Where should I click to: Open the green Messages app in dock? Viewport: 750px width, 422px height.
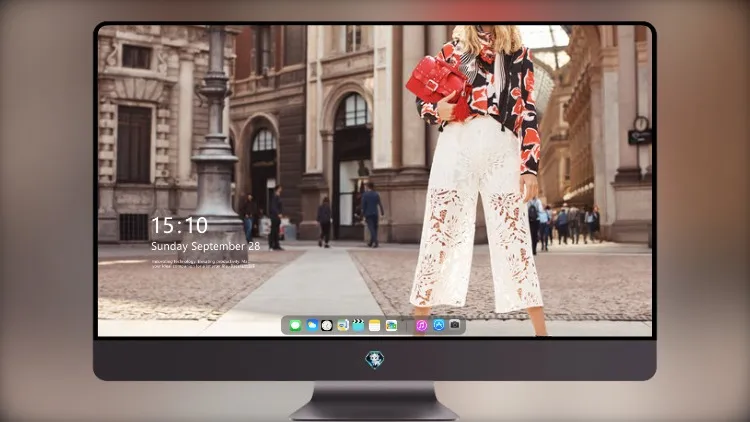tap(295, 326)
